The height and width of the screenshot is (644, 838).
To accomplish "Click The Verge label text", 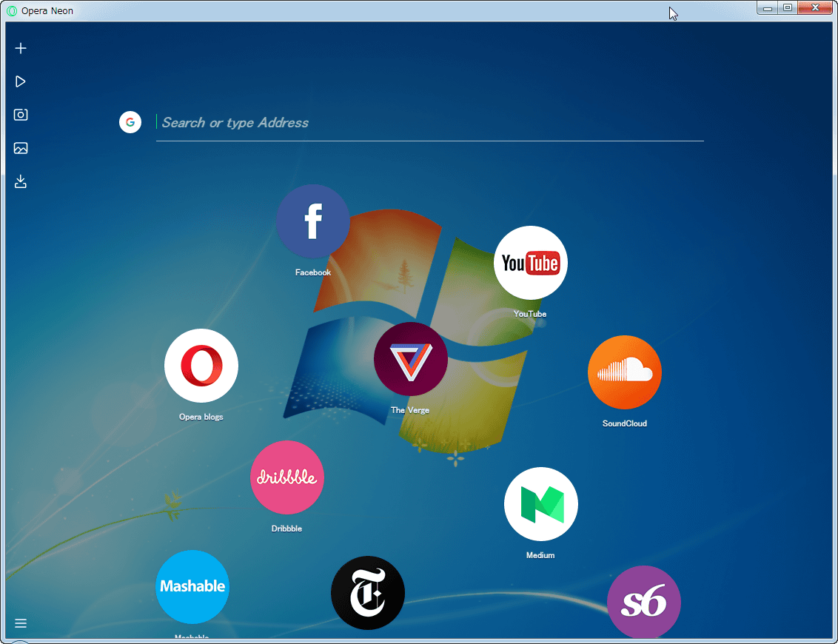I will point(410,410).
